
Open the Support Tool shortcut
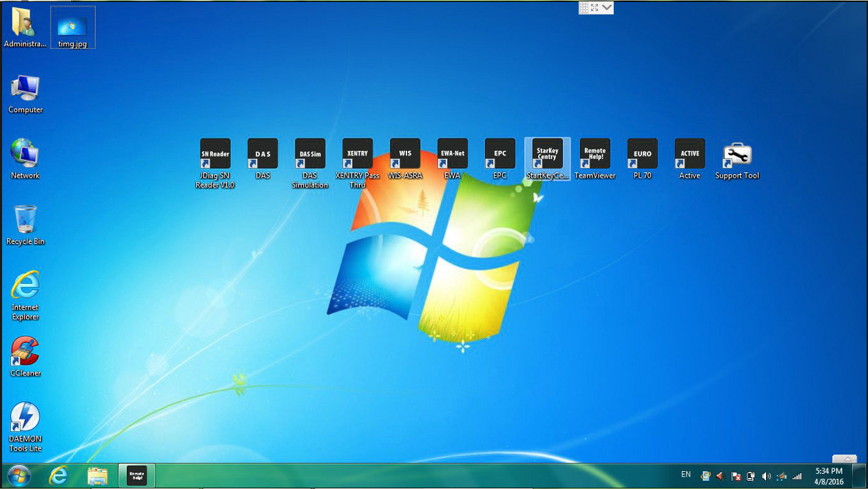[737, 160]
